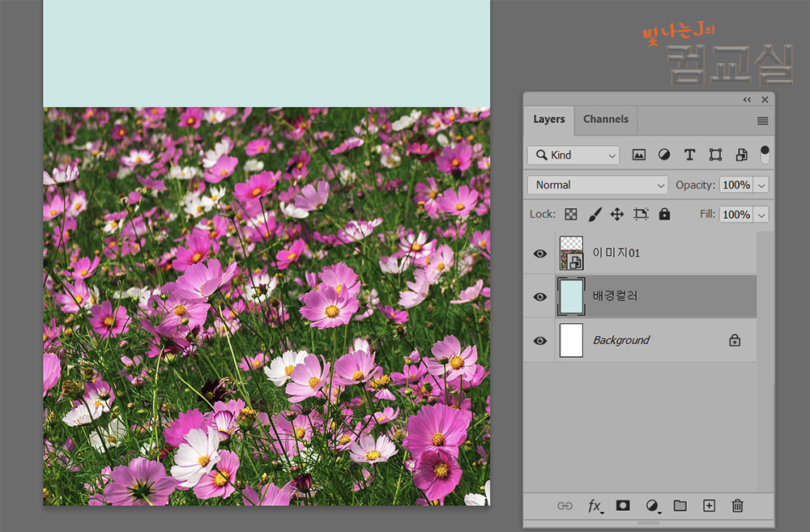This screenshot has width=810, height=532.
Task: Click the Lock label
Action: click(543, 214)
